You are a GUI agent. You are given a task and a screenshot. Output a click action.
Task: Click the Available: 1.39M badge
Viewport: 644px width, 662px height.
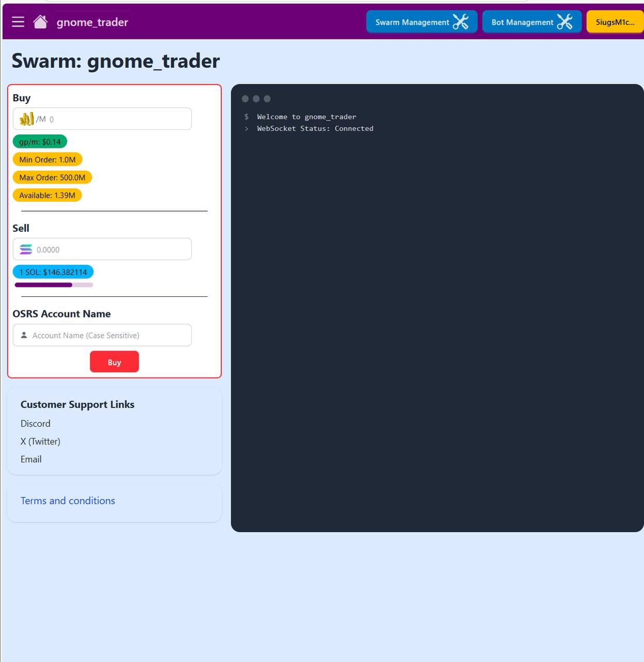pyautogui.click(x=47, y=195)
